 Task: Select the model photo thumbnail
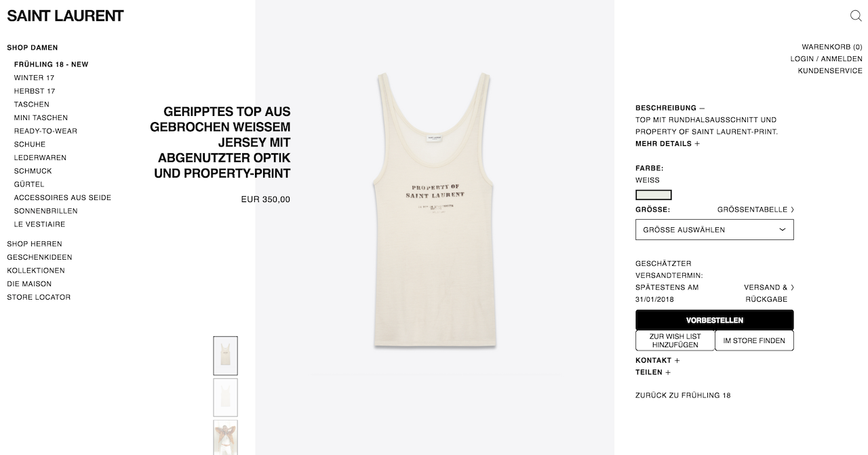click(225, 437)
